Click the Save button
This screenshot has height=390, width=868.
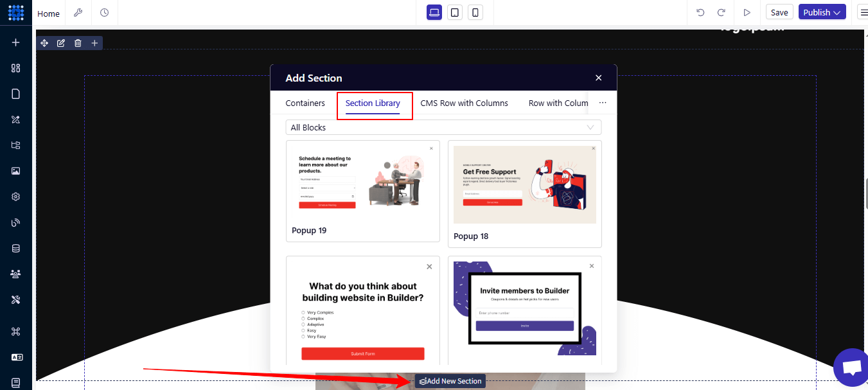(x=779, y=12)
